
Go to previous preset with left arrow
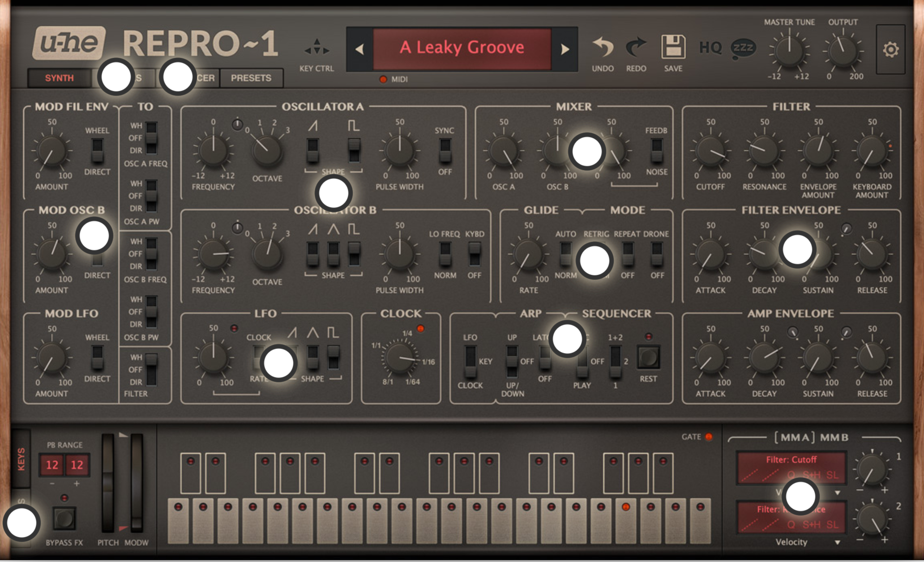coord(359,49)
